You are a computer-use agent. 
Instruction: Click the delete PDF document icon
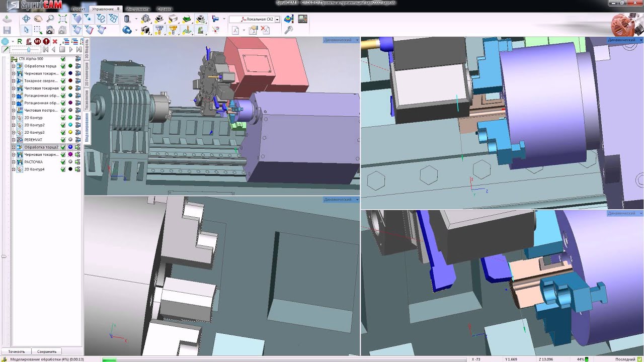point(265,30)
